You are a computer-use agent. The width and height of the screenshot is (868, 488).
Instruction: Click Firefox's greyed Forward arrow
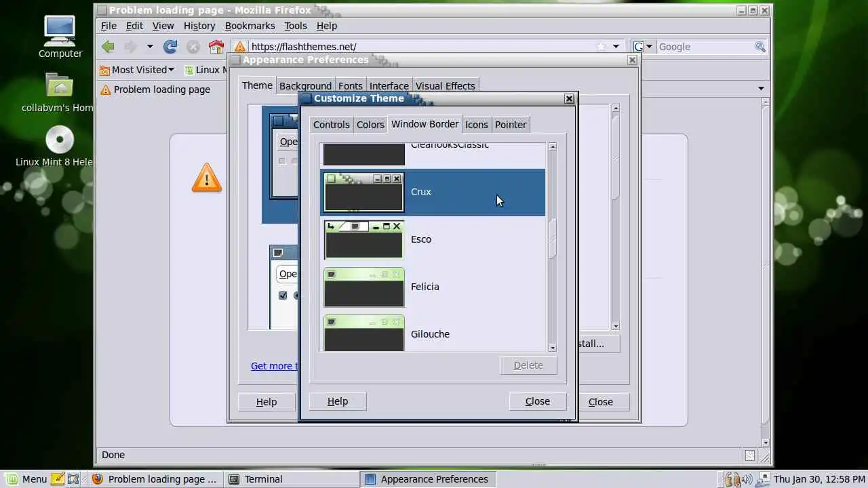130,47
